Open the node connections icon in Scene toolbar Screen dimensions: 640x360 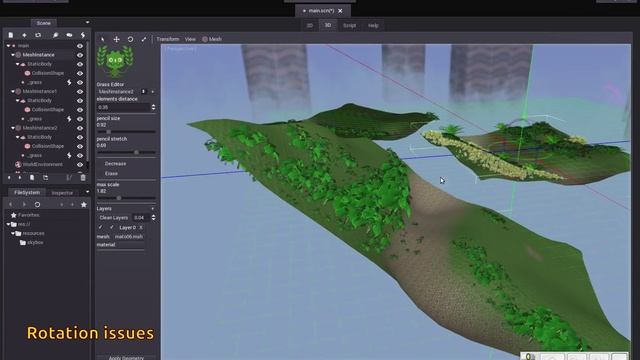point(56,35)
